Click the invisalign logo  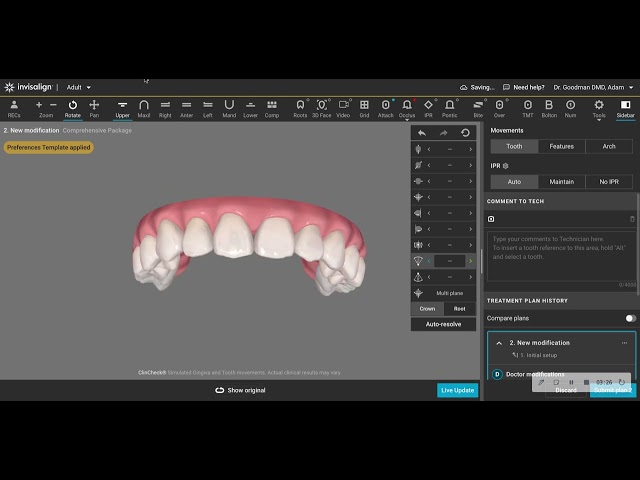(28, 87)
